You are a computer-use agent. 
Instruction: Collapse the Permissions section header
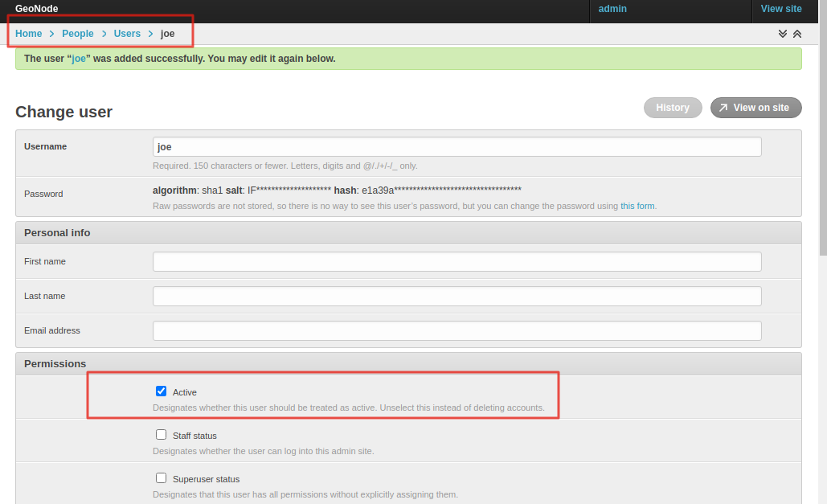55,364
